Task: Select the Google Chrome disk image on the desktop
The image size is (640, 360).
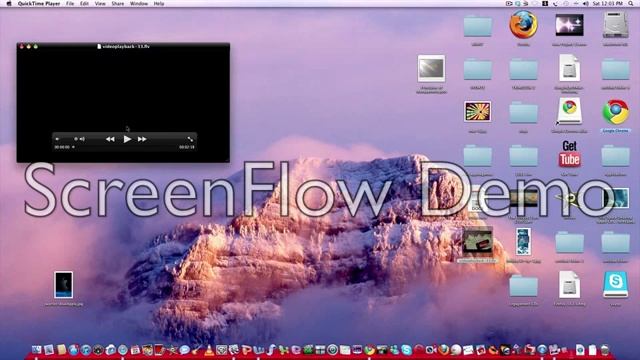Action: point(569,111)
